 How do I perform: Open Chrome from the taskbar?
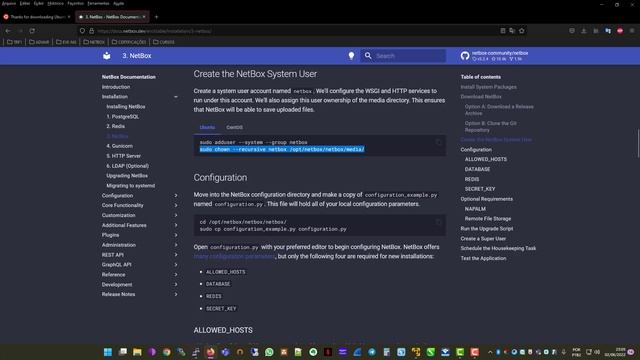[x=167, y=352]
